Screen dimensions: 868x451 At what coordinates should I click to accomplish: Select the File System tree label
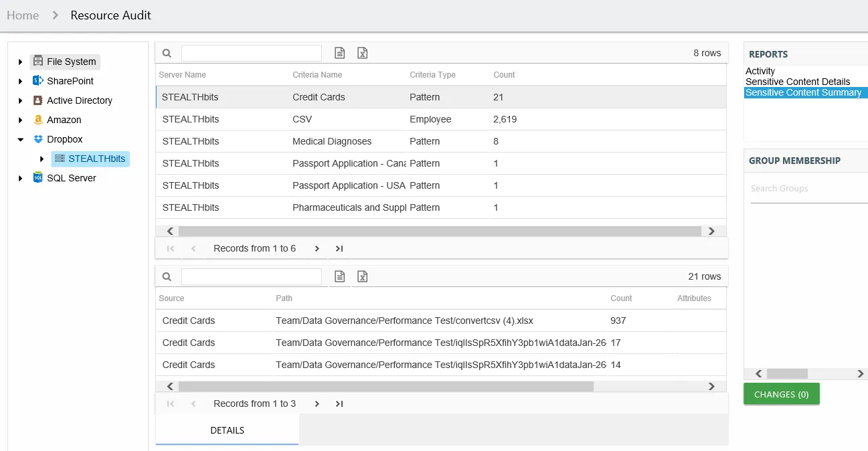(72, 62)
